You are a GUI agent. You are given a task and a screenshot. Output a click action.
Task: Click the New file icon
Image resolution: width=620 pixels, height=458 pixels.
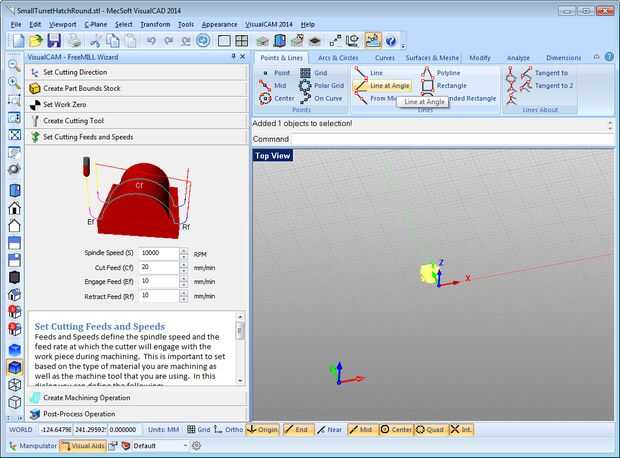[17, 40]
